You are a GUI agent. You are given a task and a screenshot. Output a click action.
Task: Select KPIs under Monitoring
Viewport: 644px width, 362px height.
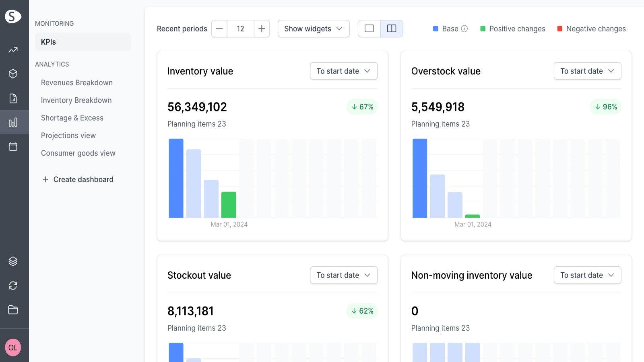[x=48, y=42]
